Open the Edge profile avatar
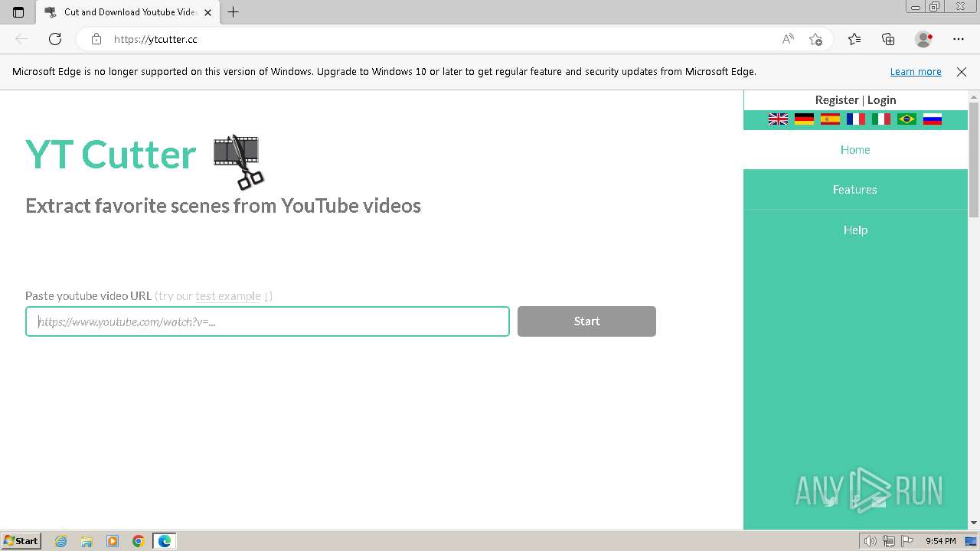Screen dimensions: 980x551 click(x=923, y=39)
